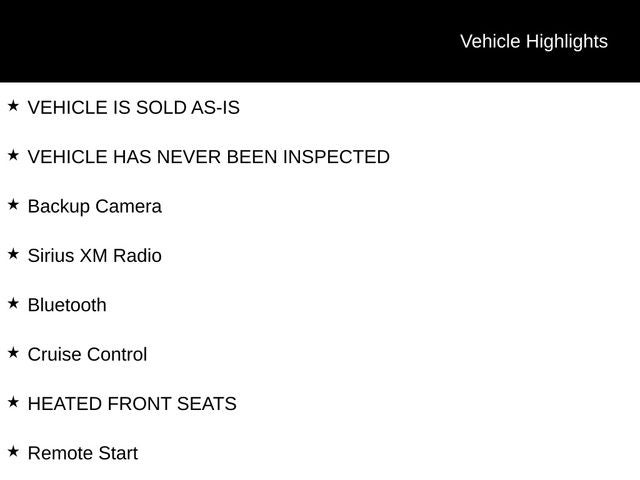The image size is (640, 480).
Task: Select the Remote Start feature text
Action: (x=82, y=454)
